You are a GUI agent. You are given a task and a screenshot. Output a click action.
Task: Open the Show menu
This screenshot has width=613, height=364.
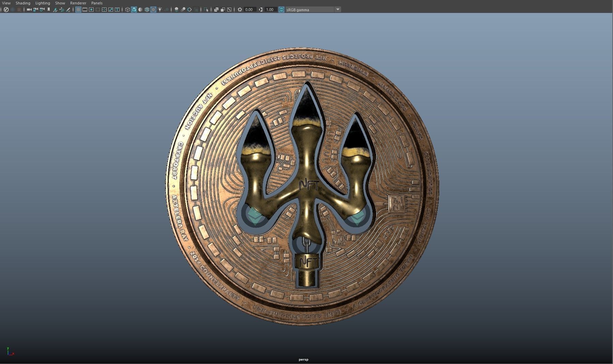pos(60,3)
